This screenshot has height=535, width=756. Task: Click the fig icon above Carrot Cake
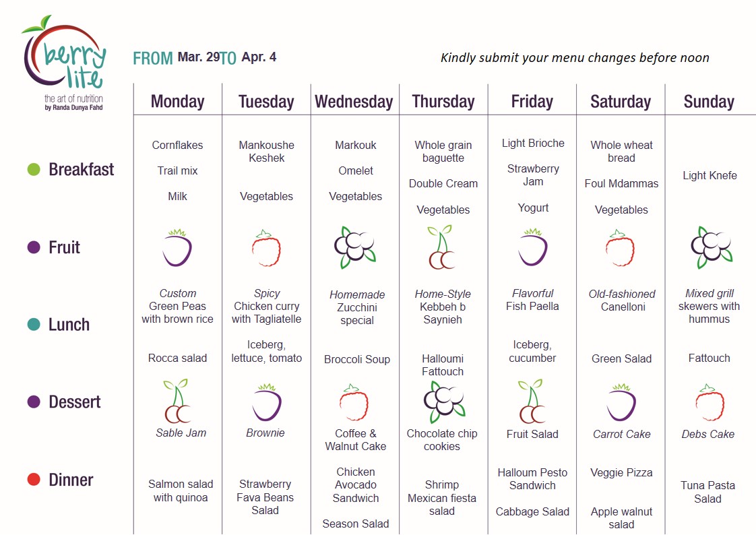[x=621, y=402]
